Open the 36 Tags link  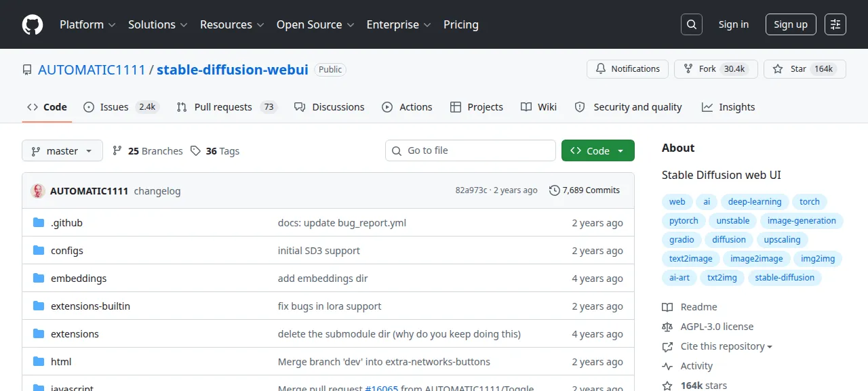(x=215, y=151)
